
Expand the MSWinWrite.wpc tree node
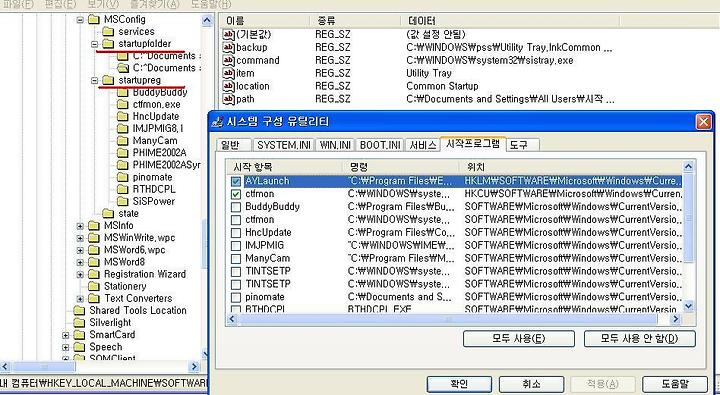click(80, 238)
